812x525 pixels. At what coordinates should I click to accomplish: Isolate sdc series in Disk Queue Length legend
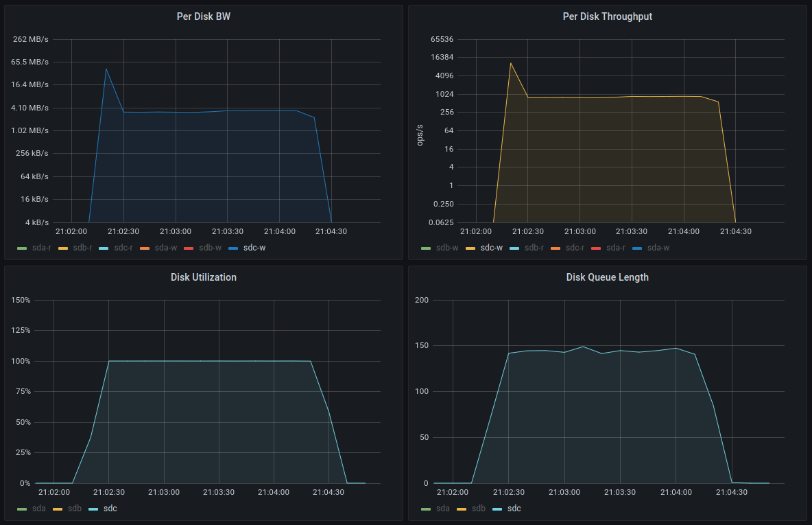(x=514, y=509)
